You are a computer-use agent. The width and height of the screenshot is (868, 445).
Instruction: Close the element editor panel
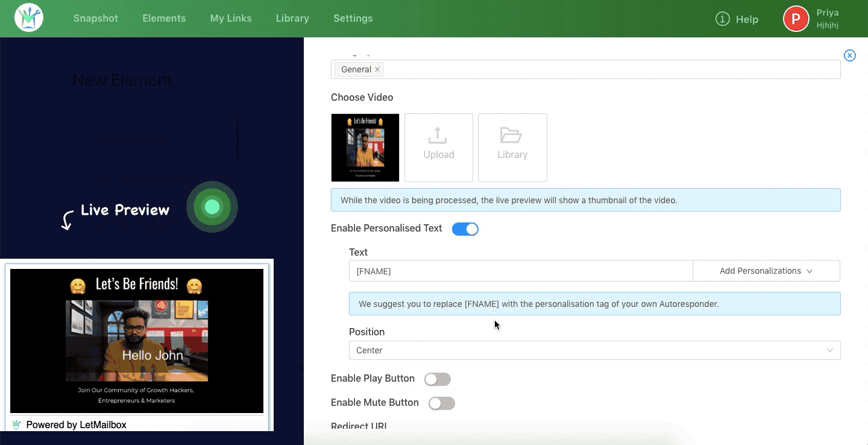tap(849, 55)
